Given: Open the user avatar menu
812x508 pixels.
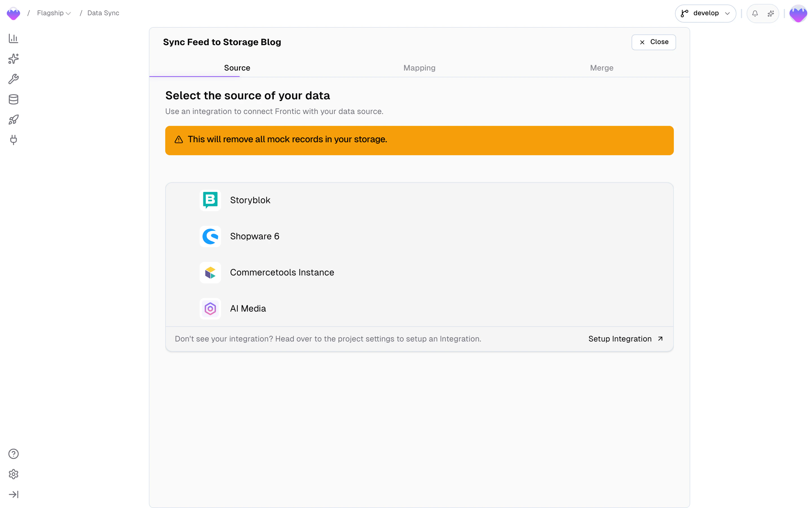Looking at the screenshot, I should [x=798, y=14].
